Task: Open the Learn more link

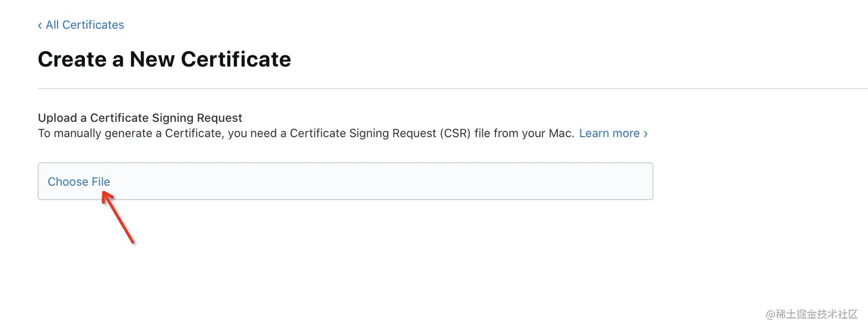Action: 609,133
